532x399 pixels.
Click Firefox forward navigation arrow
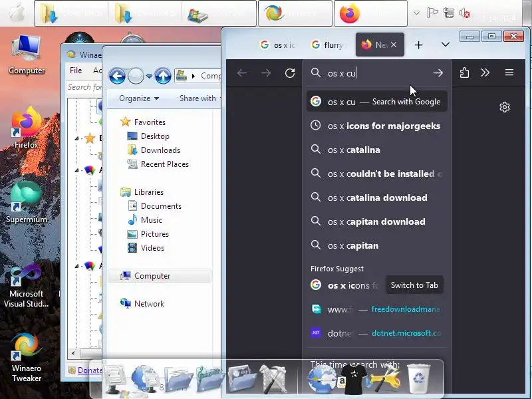click(x=265, y=73)
